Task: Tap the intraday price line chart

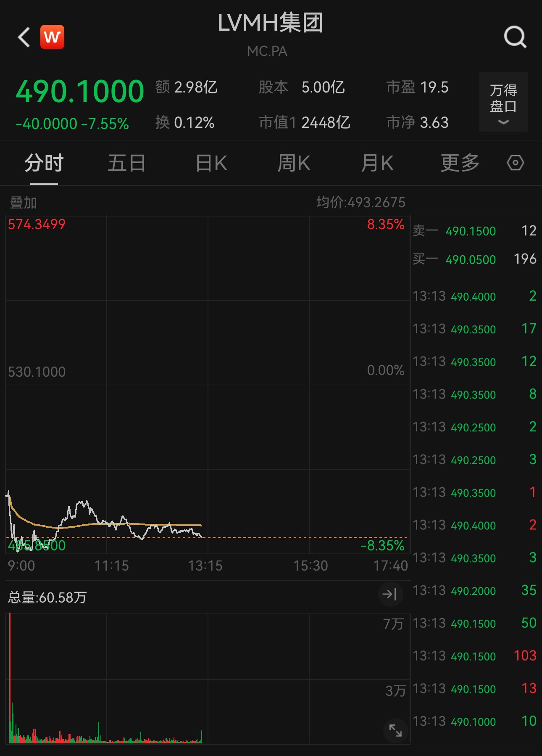Action: pyautogui.click(x=208, y=385)
